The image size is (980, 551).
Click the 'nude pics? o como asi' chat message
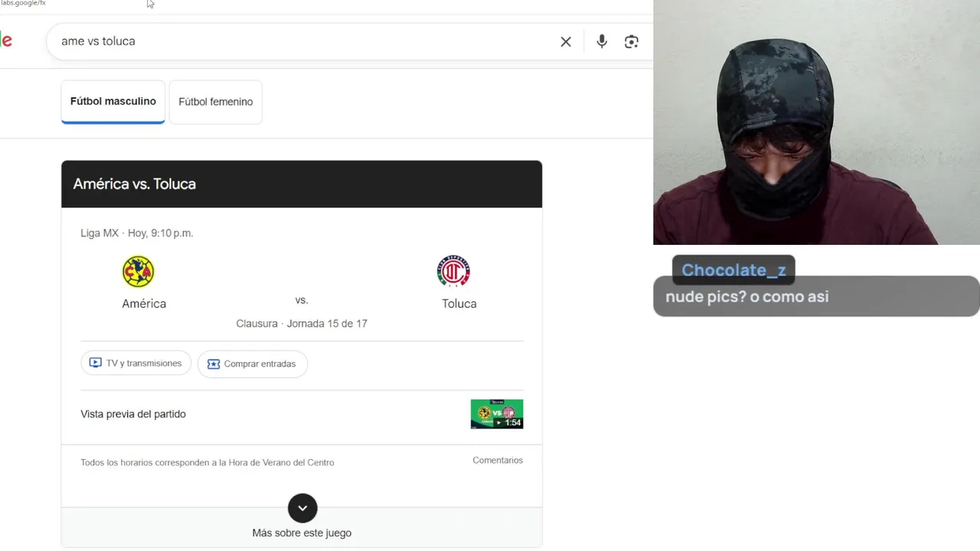[747, 297]
